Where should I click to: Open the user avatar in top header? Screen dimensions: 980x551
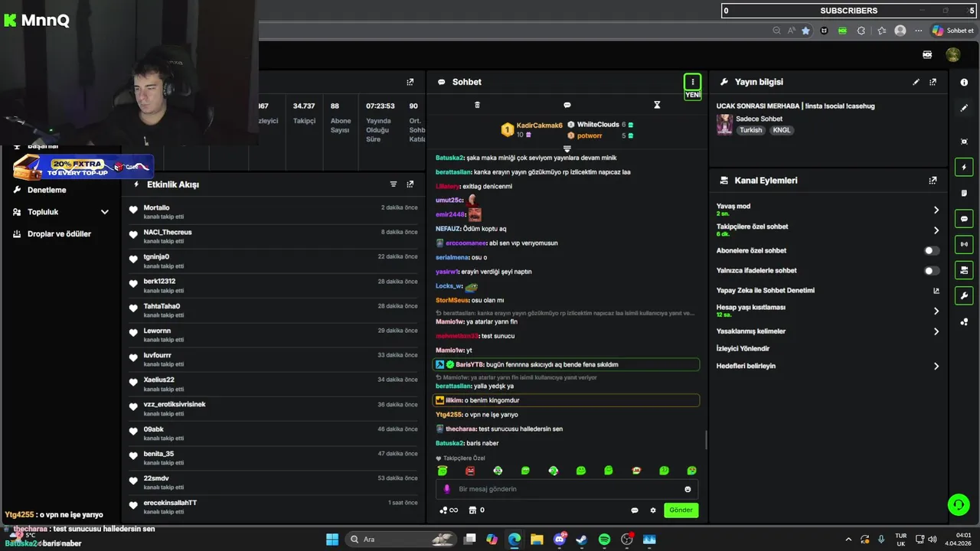tap(953, 55)
